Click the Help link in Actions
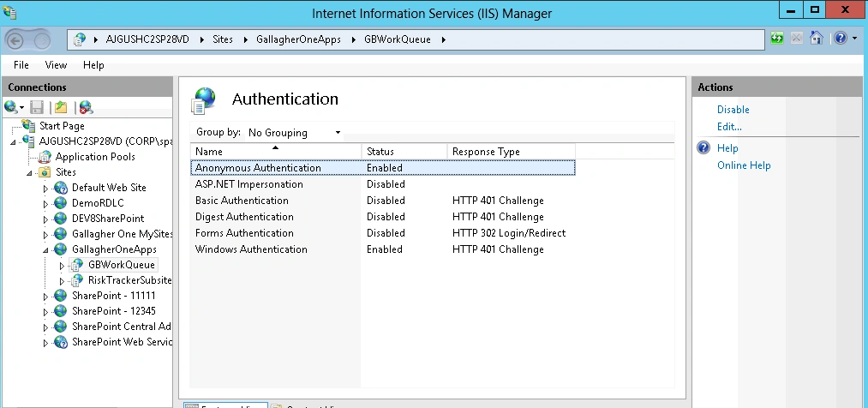Viewport: 868px width, 408px height. click(727, 148)
